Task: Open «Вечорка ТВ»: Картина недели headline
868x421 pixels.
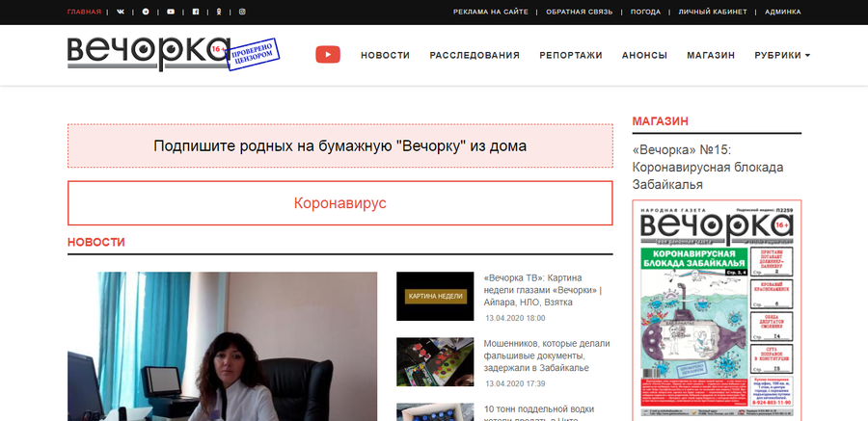Action: tap(542, 290)
